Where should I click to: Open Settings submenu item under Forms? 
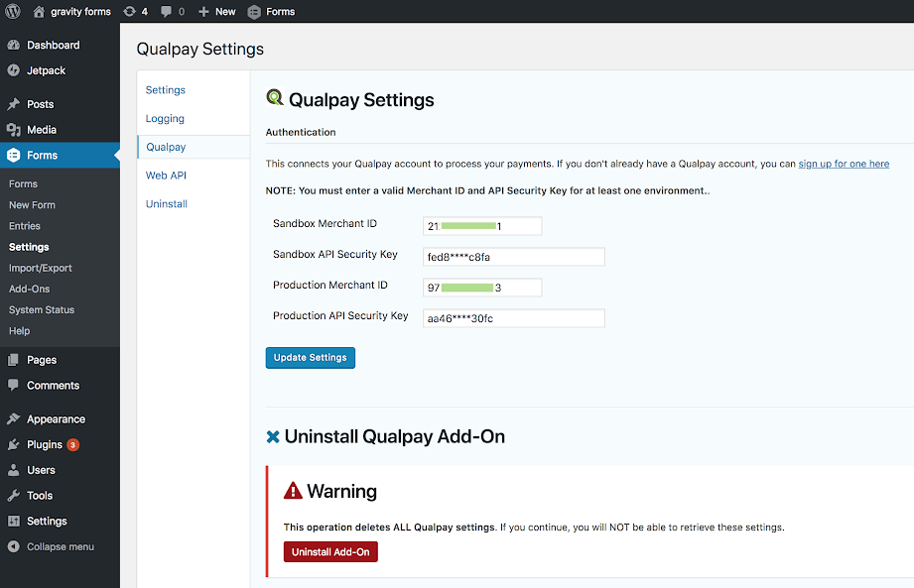point(29,247)
